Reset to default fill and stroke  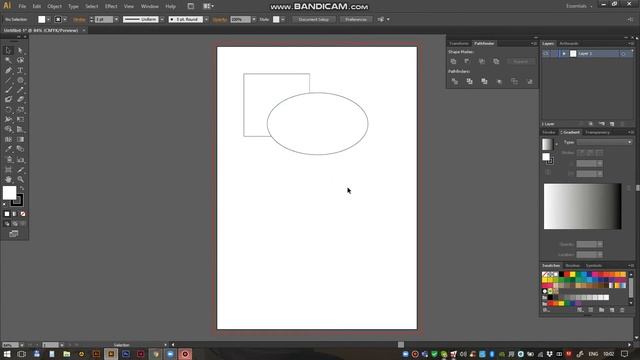tap(4, 204)
